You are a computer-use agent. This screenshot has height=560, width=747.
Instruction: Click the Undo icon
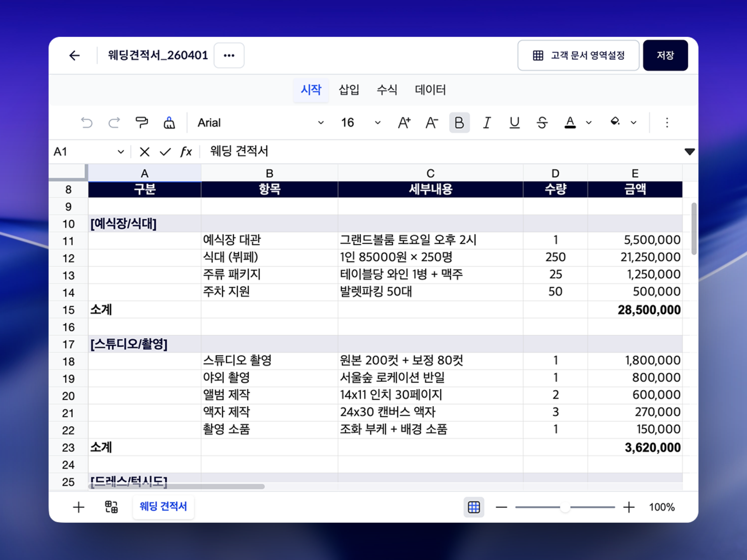point(87,122)
